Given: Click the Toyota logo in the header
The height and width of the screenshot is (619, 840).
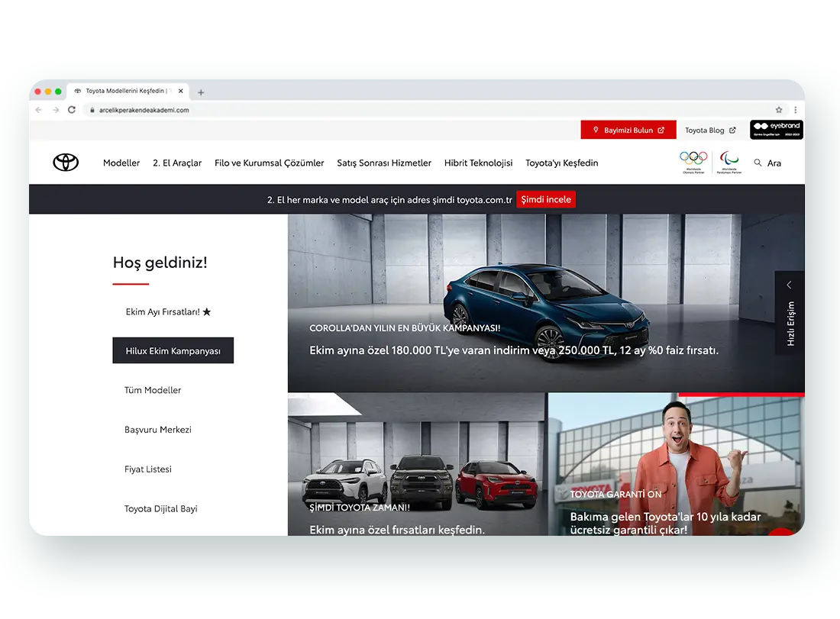Looking at the screenshot, I should [x=66, y=163].
